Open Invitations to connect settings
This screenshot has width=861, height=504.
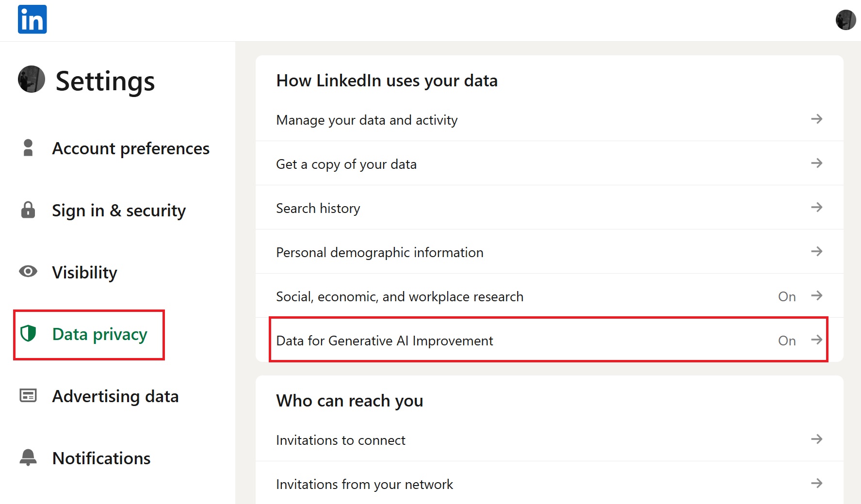[x=341, y=440]
